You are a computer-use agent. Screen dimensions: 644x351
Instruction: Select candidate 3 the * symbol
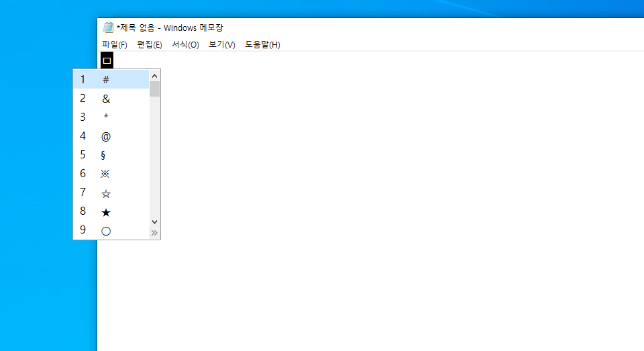[x=111, y=117]
